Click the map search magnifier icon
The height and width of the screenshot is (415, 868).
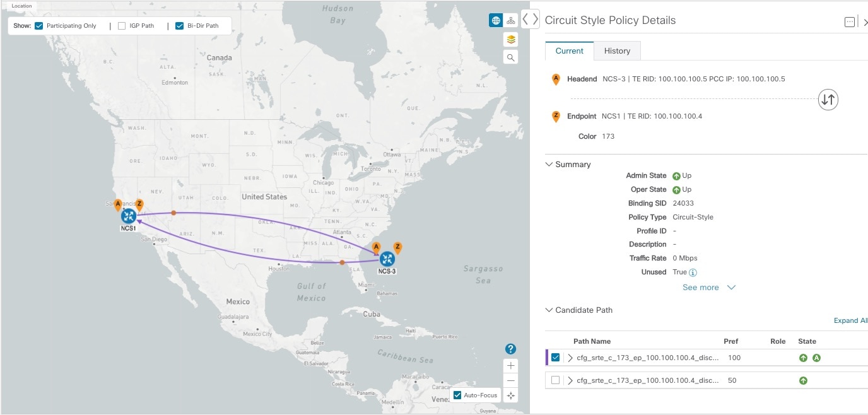pos(511,57)
